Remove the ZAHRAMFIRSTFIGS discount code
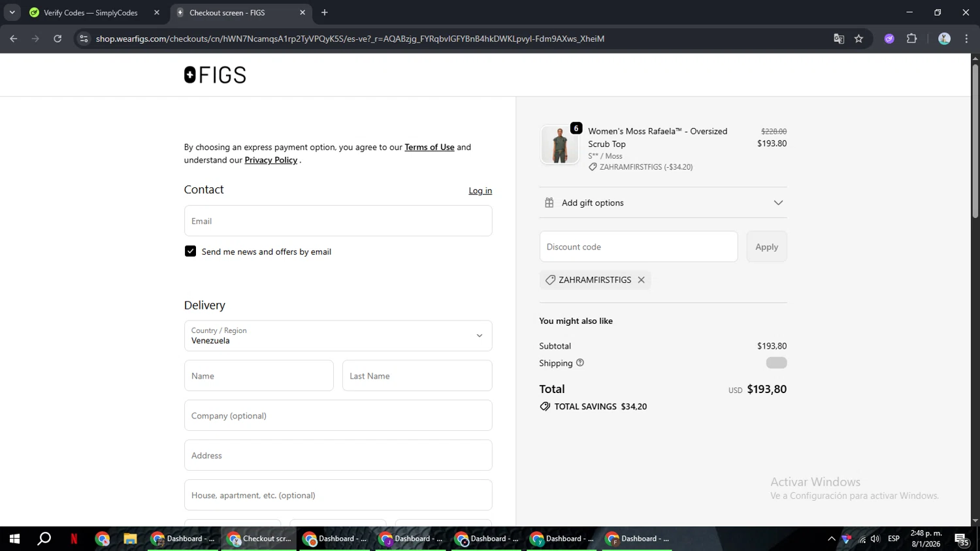Image resolution: width=980 pixels, height=551 pixels. coord(642,280)
